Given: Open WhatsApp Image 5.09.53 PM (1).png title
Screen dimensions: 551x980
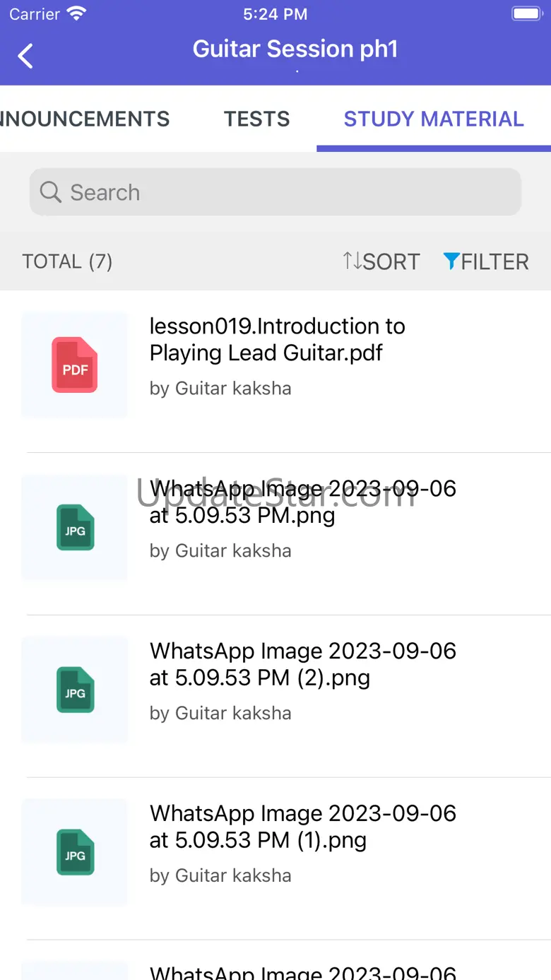Looking at the screenshot, I should point(302,827).
